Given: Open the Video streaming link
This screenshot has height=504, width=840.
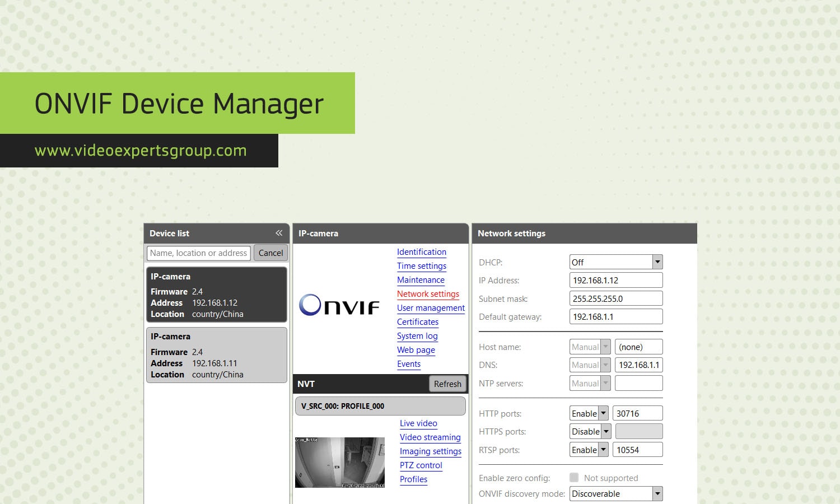Looking at the screenshot, I should click(430, 437).
